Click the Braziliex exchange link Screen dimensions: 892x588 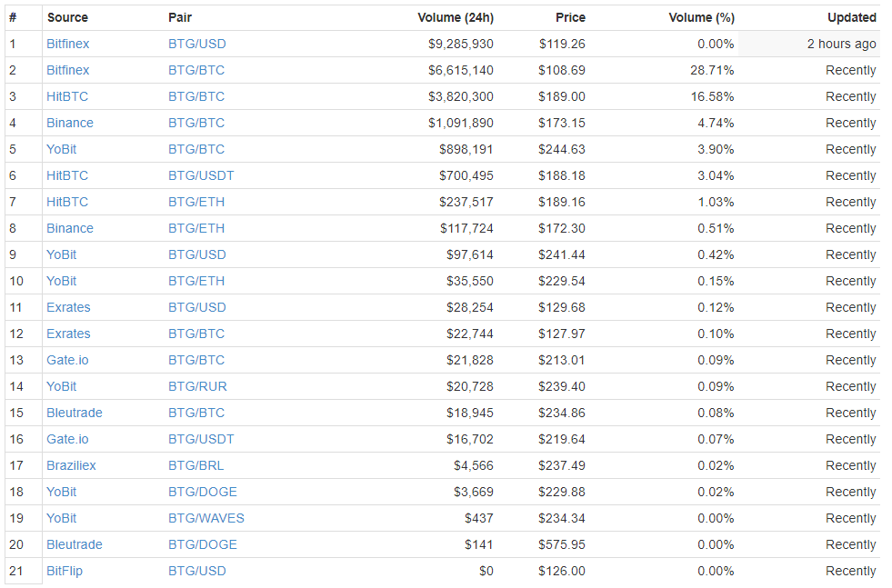(x=71, y=465)
